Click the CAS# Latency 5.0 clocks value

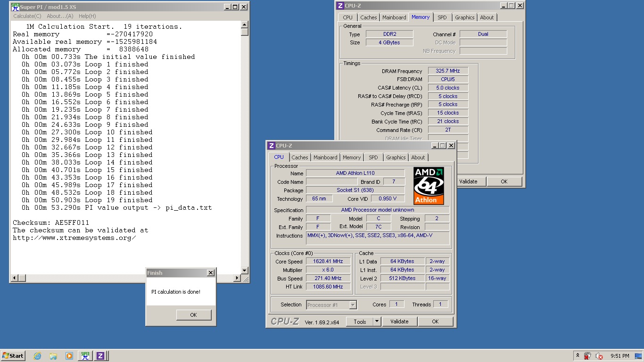pyautogui.click(x=448, y=88)
